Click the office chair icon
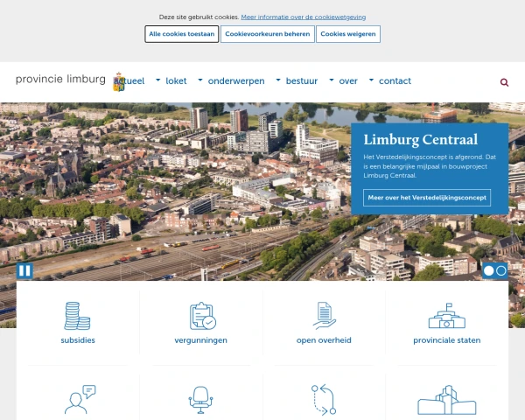This screenshot has width=525, height=420. coord(200,400)
